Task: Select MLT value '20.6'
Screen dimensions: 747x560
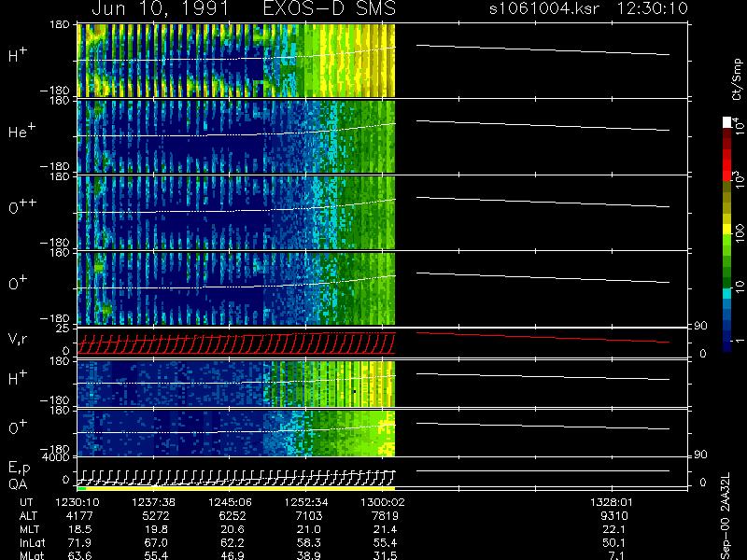Action: coord(233,529)
